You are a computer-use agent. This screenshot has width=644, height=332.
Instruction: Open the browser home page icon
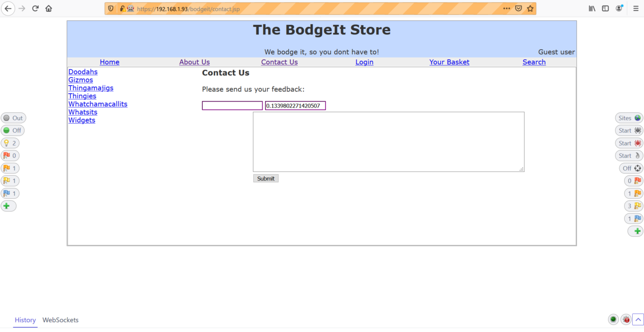(x=49, y=9)
